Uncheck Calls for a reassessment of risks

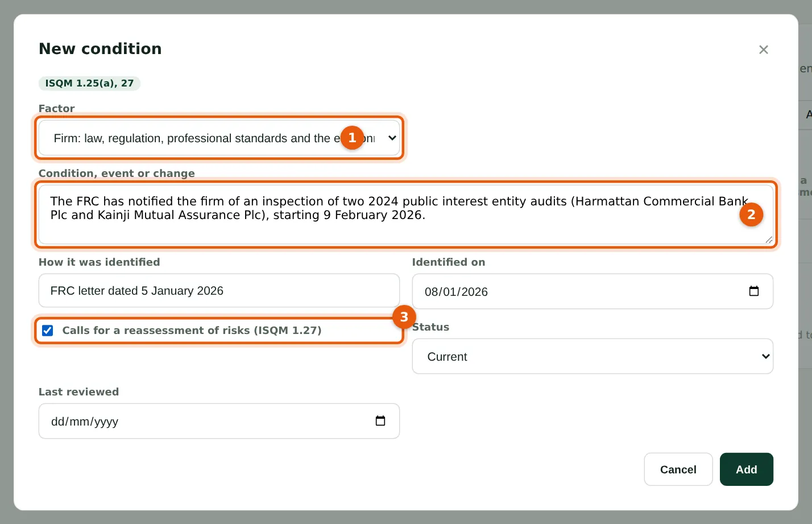(x=48, y=331)
